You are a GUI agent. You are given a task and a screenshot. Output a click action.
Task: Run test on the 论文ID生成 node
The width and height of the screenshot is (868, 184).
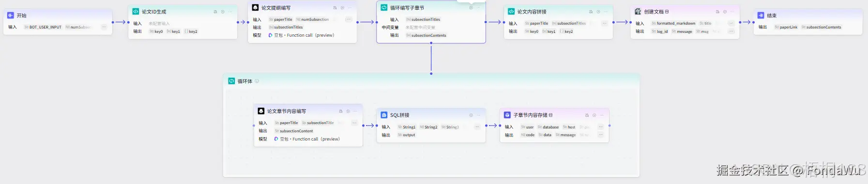(x=223, y=12)
